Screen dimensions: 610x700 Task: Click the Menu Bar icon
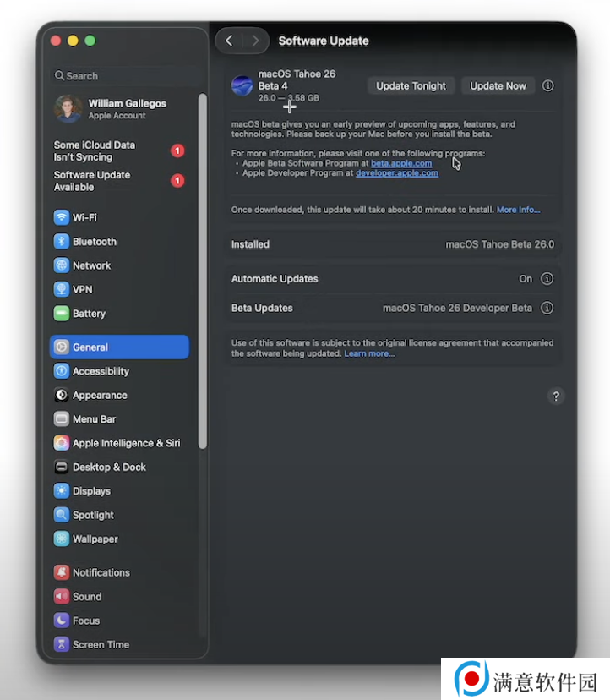point(62,419)
